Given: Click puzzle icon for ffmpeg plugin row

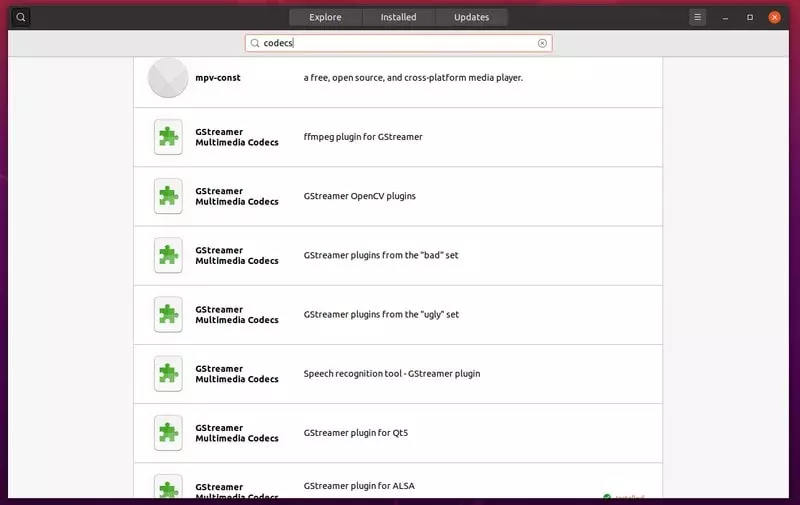Looking at the screenshot, I should 168,137.
